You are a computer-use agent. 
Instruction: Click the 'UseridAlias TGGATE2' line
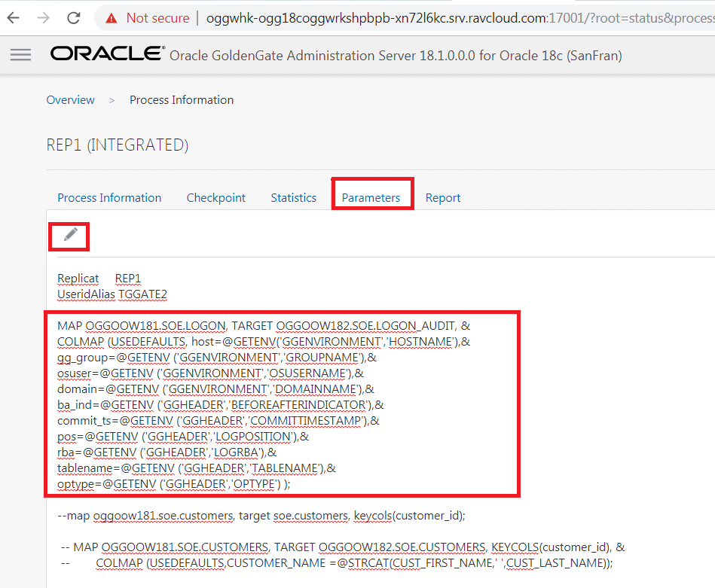tap(112, 294)
